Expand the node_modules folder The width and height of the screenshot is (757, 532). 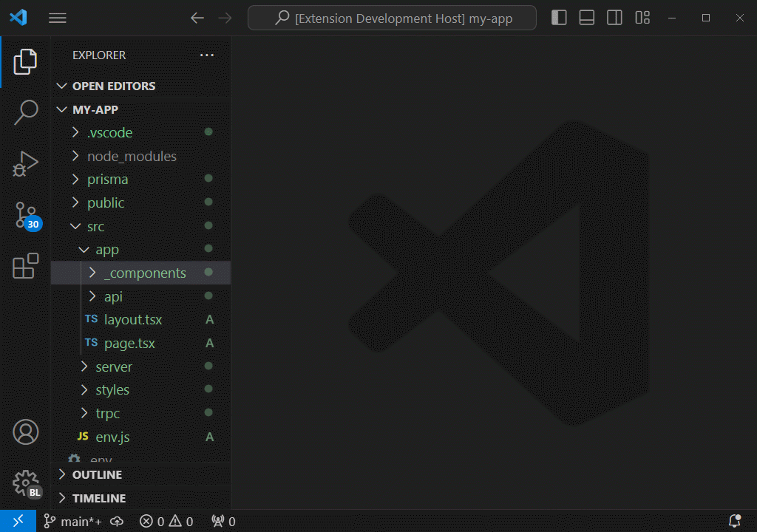[x=141, y=156]
